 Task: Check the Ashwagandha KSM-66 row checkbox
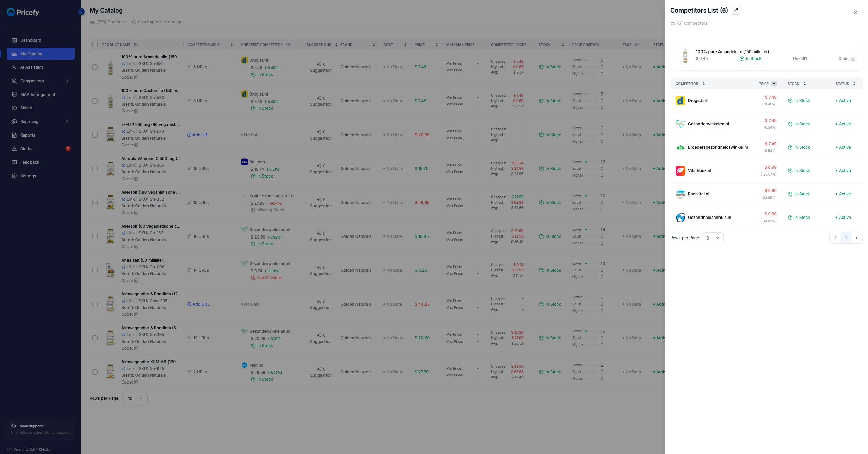point(95,372)
